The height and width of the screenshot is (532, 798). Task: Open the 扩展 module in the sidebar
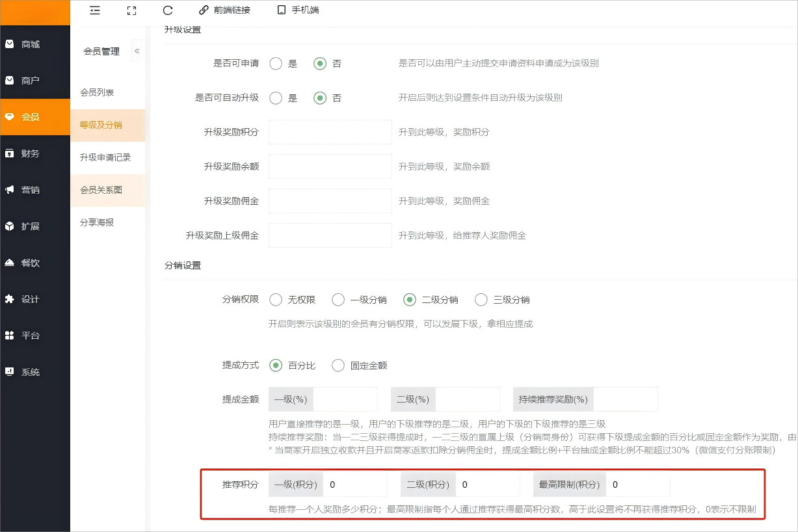pyautogui.click(x=35, y=226)
